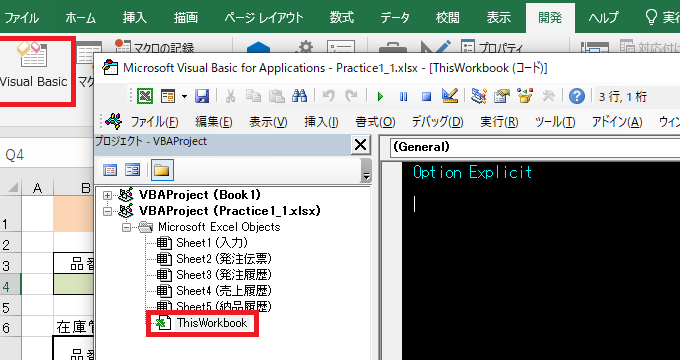Image resolution: width=680 pixels, height=360 pixels.
Task: Close the Project - VBAProject pane
Action: point(360,144)
